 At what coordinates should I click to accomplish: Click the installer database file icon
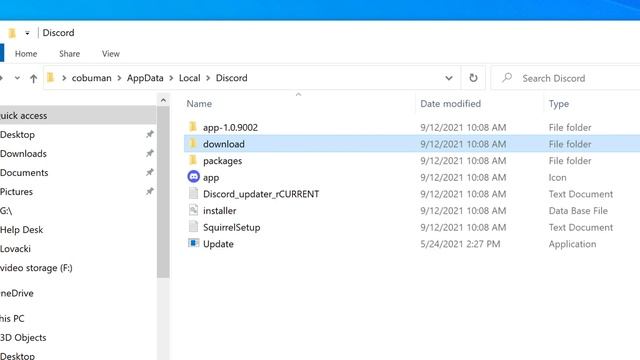coord(193,210)
